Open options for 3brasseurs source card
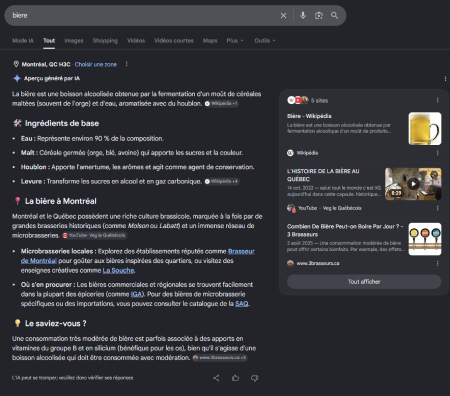450x396 pixels. point(437,263)
